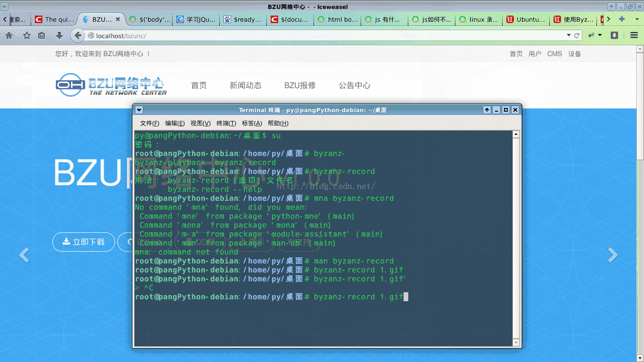The image size is (644, 362).
Task: Open the terminal 编辑(E) menu
Action: (x=175, y=123)
